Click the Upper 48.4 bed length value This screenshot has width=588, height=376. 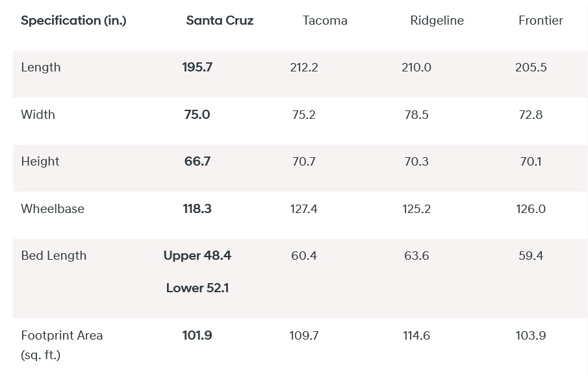tap(197, 256)
